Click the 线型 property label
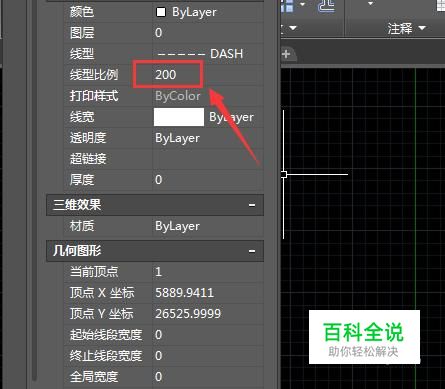The image size is (445, 389). click(82, 54)
